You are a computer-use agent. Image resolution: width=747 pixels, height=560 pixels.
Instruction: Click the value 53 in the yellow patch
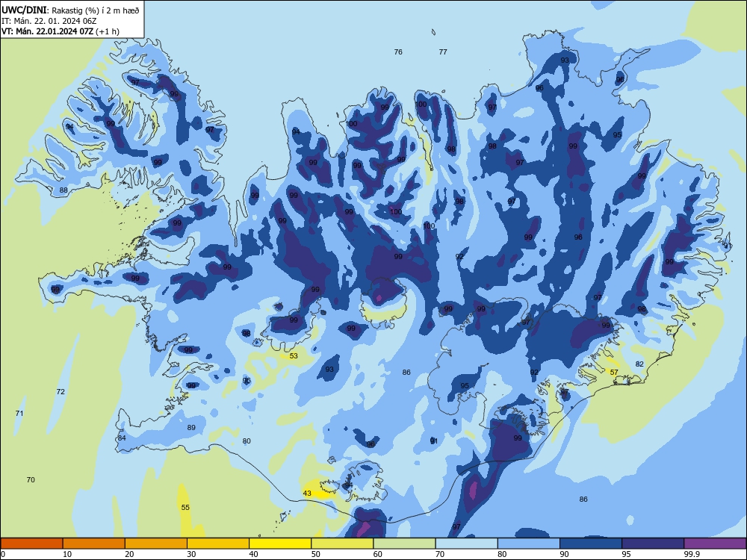click(294, 355)
